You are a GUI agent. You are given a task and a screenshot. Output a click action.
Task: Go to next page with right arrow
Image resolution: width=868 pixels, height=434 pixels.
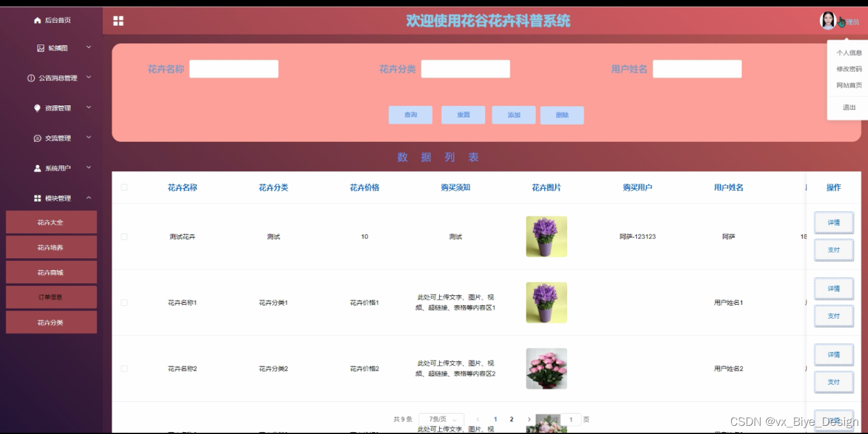[x=529, y=419]
